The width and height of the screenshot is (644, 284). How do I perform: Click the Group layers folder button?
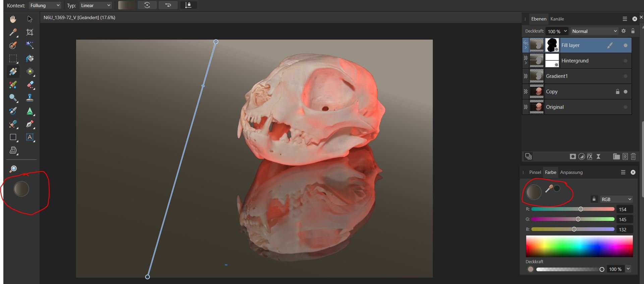coord(616,156)
